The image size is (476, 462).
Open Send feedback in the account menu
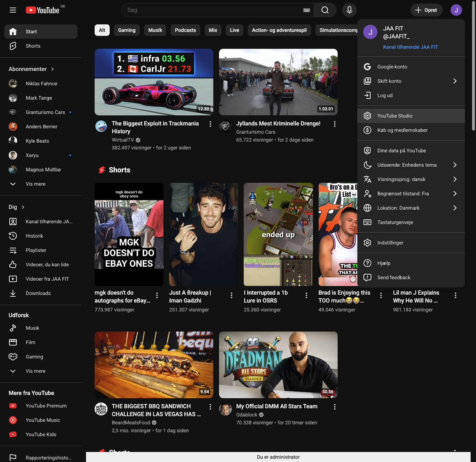411,277
